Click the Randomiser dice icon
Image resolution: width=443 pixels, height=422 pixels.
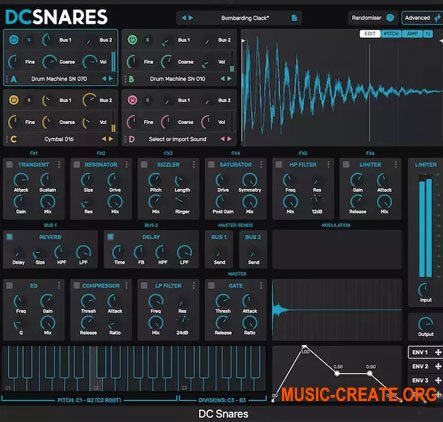390,18
